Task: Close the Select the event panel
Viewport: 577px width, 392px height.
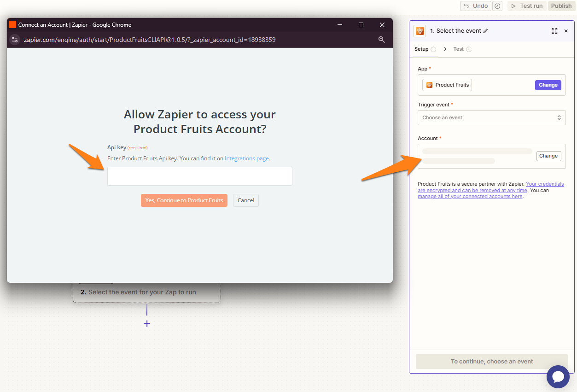Action: [x=566, y=31]
